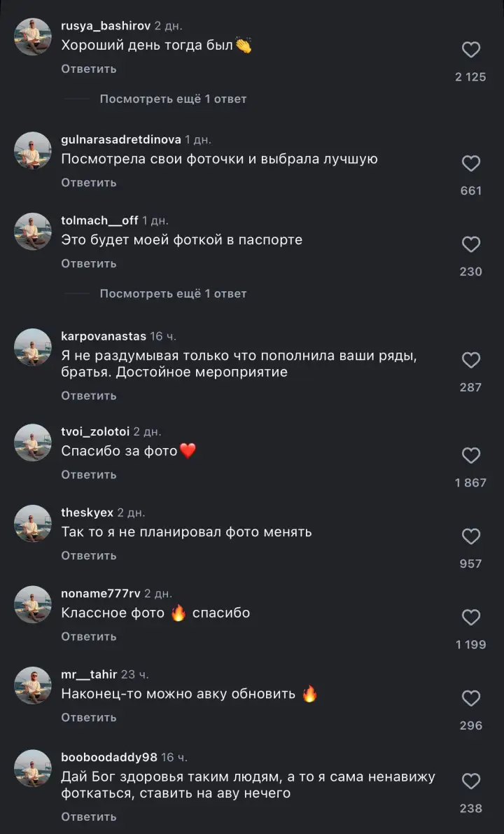The width and height of the screenshot is (504, 834).
Task: Click 'Ответить' under tvoi_zolotoi's comment
Action: click(89, 474)
